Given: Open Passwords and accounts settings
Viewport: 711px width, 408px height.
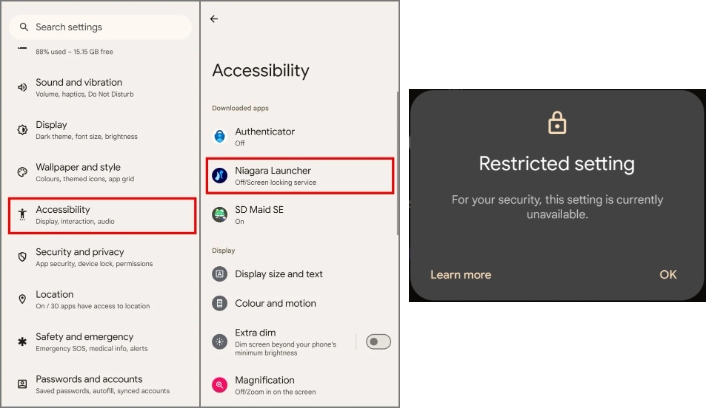Looking at the screenshot, I should pyautogui.click(x=102, y=384).
